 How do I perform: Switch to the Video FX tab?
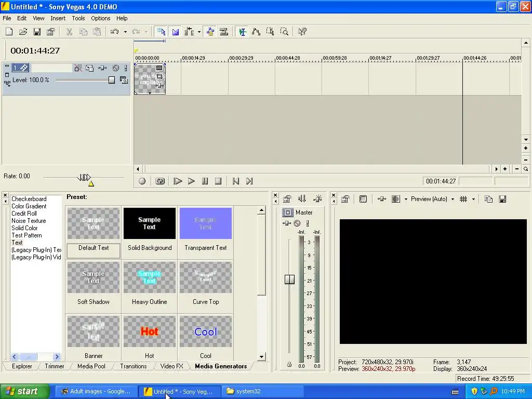(x=171, y=366)
